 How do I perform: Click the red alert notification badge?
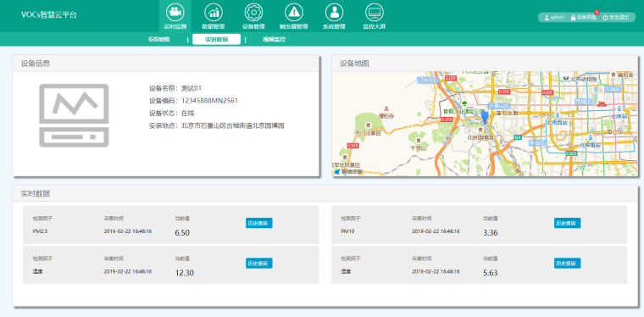[x=597, y=13]
